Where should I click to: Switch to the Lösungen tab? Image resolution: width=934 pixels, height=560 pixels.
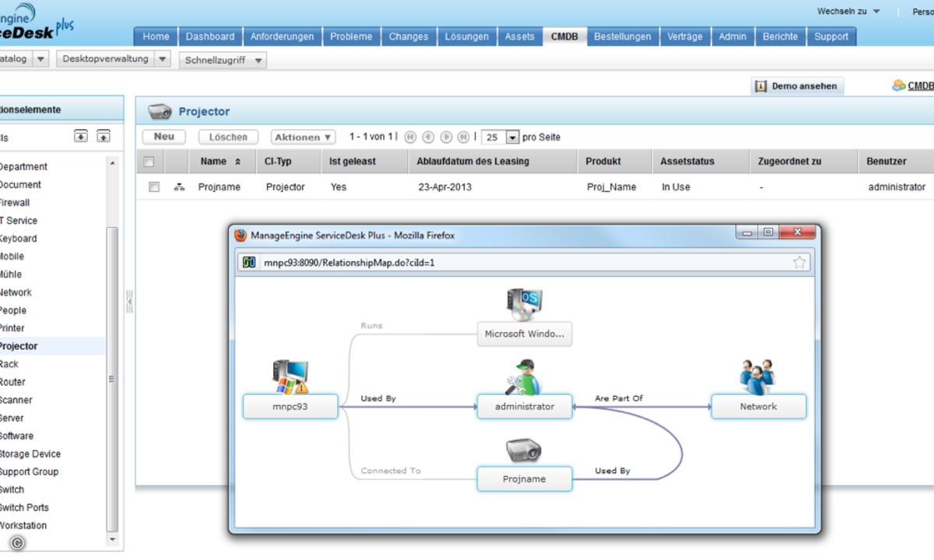467,37
